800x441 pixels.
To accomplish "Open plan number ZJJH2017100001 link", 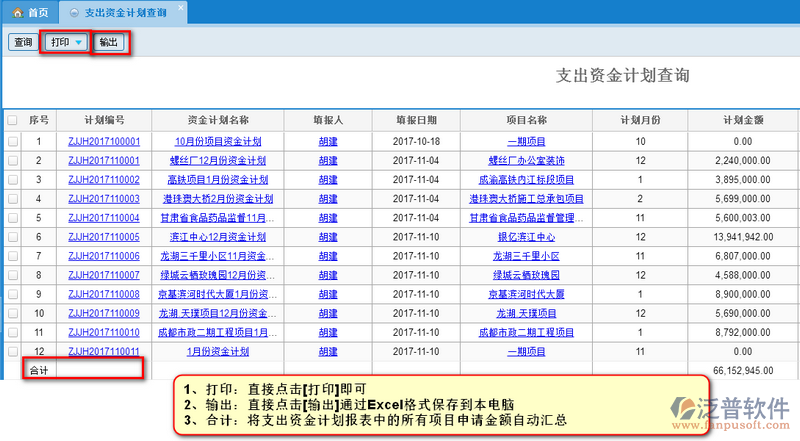I will [x=103, y=142].
